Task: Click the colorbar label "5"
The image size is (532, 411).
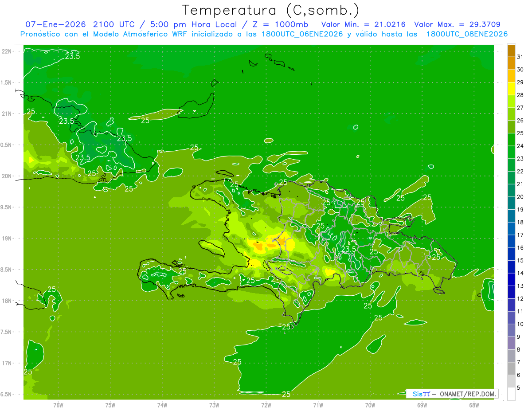Action: [519, 388]
